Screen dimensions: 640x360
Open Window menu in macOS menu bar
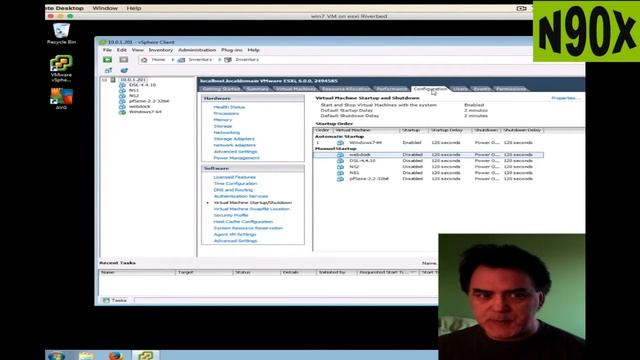tap(105, 8)
